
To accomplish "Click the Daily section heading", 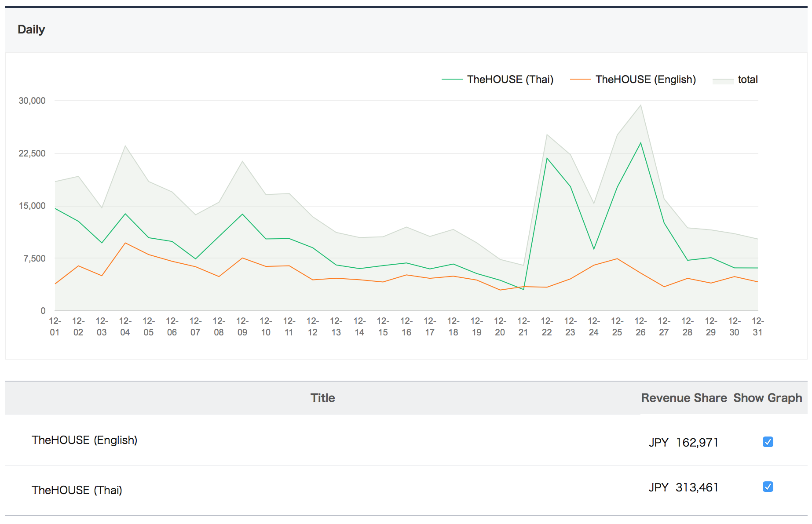I will point(31,29).
